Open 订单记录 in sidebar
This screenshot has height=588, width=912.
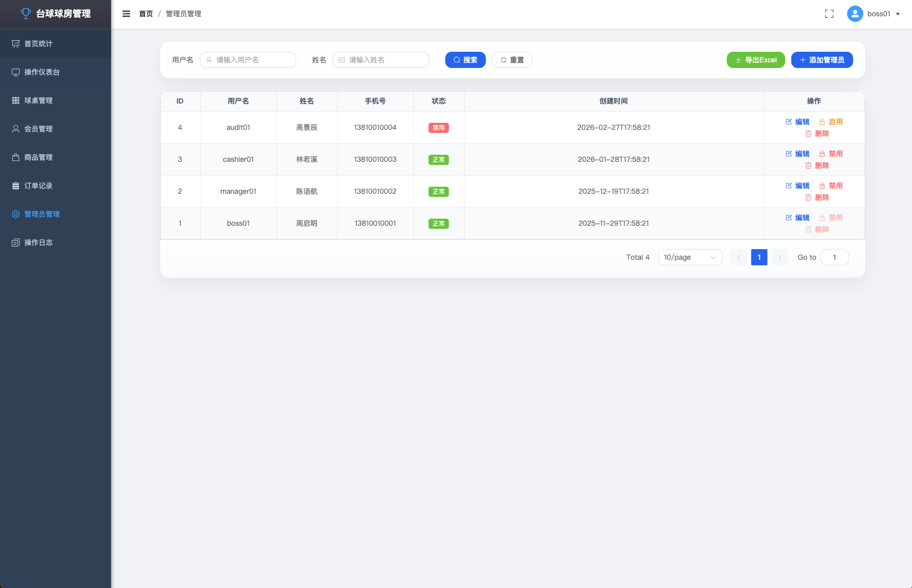tap(55, 186)
